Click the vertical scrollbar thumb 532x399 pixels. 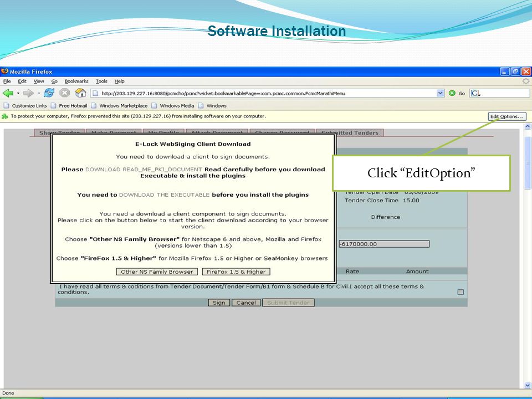click(x=528, y=163)
